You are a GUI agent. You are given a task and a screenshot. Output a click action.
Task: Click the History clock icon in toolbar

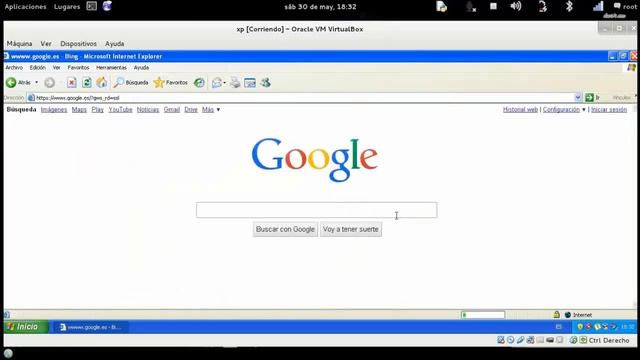pyautogui.click(x=199, y=83)
